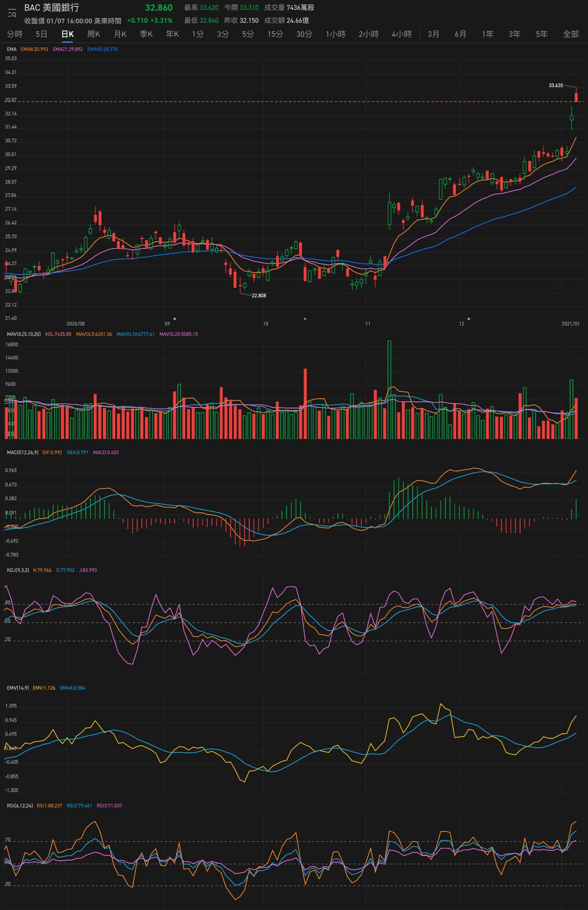
Task: Select the 15分 interval tab
Action: point(275,34)
